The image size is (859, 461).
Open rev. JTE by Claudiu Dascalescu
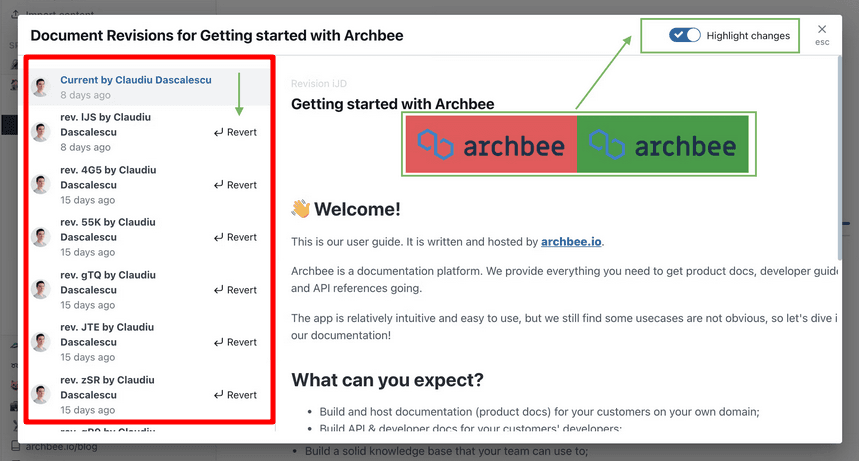pyautogui.click(x=107, y=334)
